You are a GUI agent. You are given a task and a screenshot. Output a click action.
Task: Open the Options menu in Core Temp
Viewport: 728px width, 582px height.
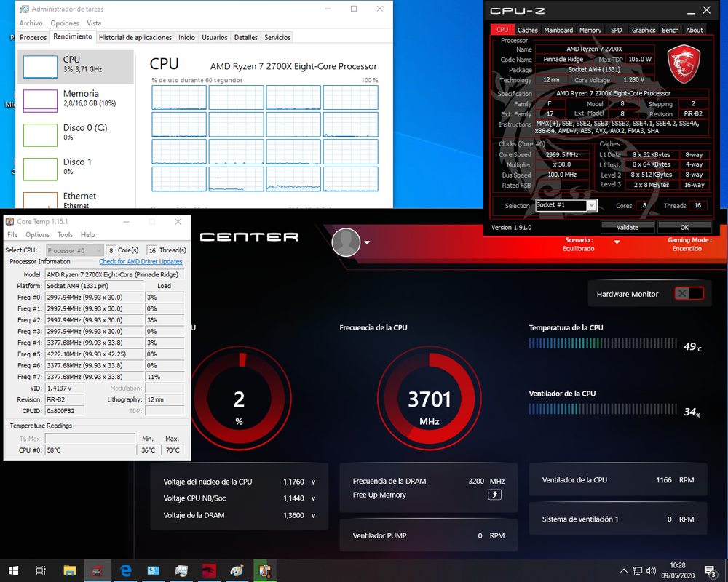pos(37,235)
